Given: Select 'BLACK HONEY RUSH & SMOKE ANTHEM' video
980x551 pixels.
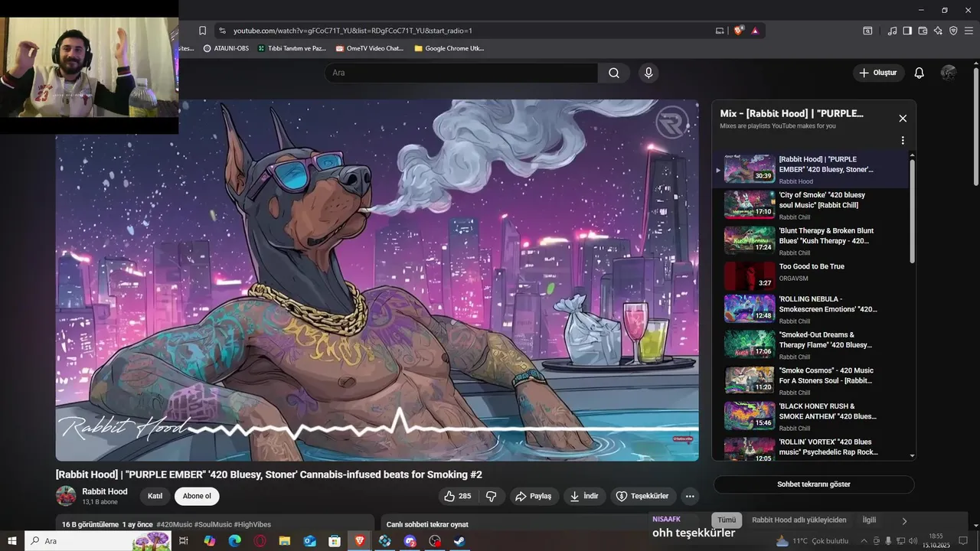Looking at the screenshot, I should pyautogui.click(x=812, y=416).
